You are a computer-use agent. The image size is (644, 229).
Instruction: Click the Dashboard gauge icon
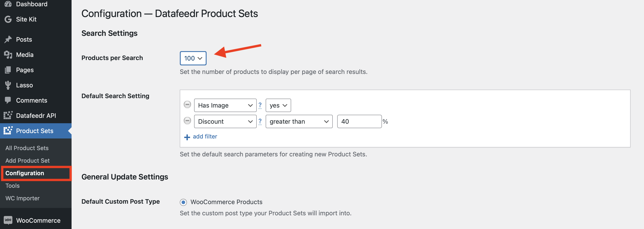(8, 4)
